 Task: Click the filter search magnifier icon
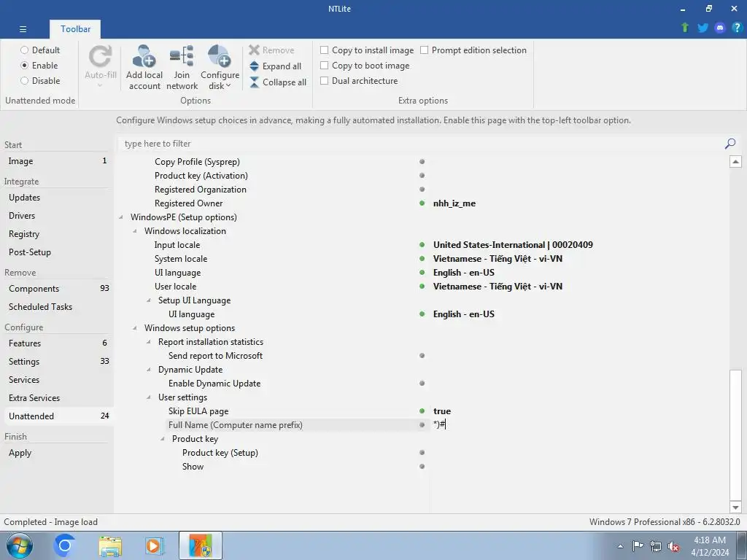click(x=729, y=144)
